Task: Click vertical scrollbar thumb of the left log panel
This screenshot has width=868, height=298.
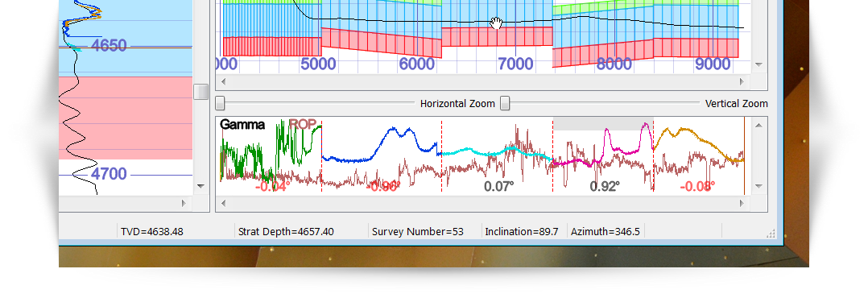Action: click(x=201, y=92)
